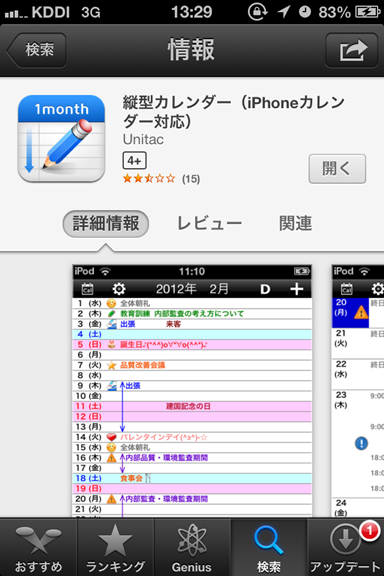Open the ランキング tab
The height and width of the screenshot is (576, 384).
pyautogui.click(x=115, y=547)
